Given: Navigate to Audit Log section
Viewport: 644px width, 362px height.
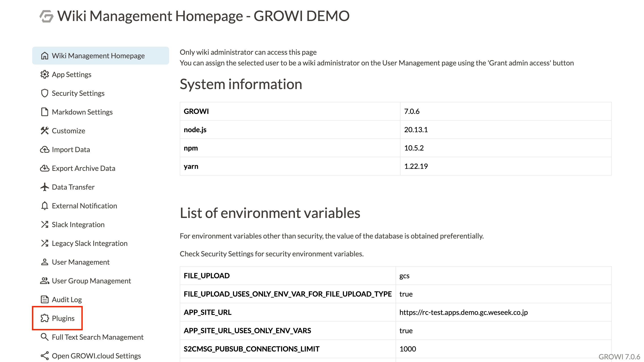Looking at the screenshot, I should point(67,299).
